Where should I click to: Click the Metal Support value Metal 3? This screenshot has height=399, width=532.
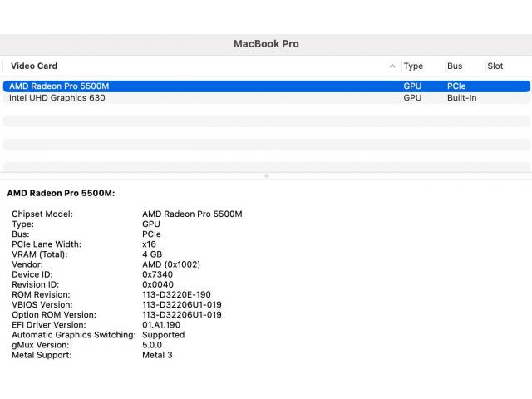[x=157, y=355]
